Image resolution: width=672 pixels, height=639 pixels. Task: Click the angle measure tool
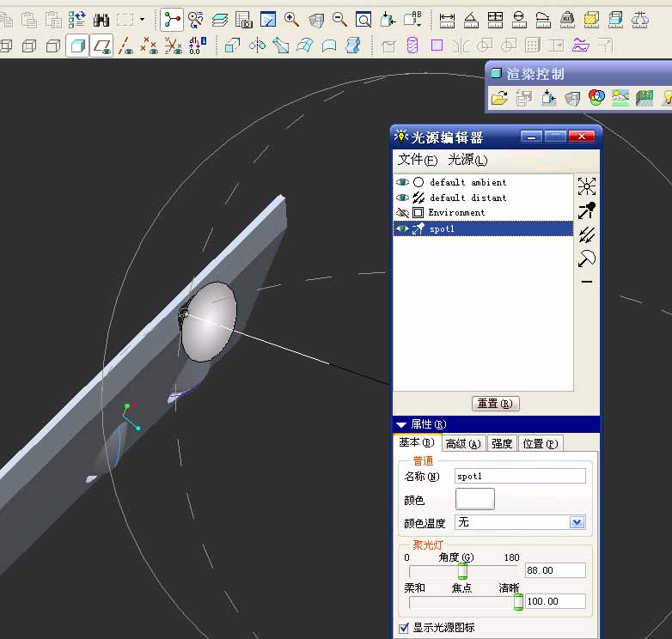click(471, 20)
